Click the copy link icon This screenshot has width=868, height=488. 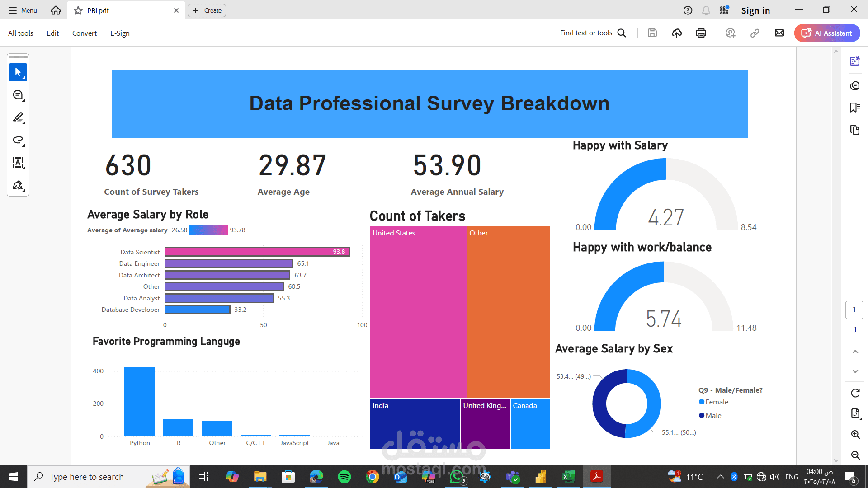(x=755, y=33)
